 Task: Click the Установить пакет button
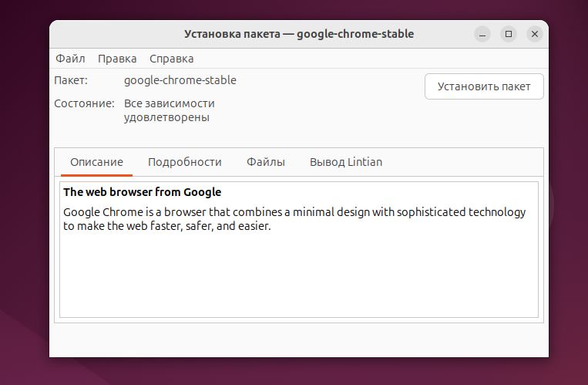coord(484,86)
